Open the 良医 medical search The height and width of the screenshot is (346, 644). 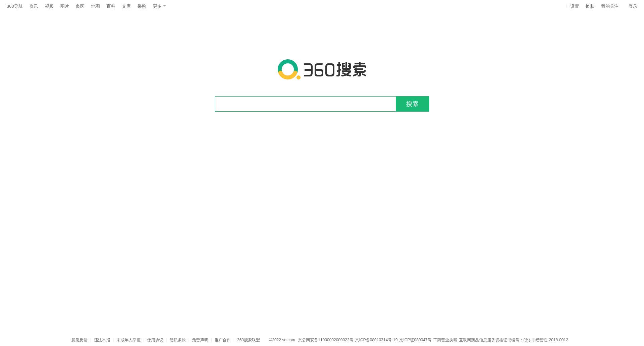coord(80,6)
